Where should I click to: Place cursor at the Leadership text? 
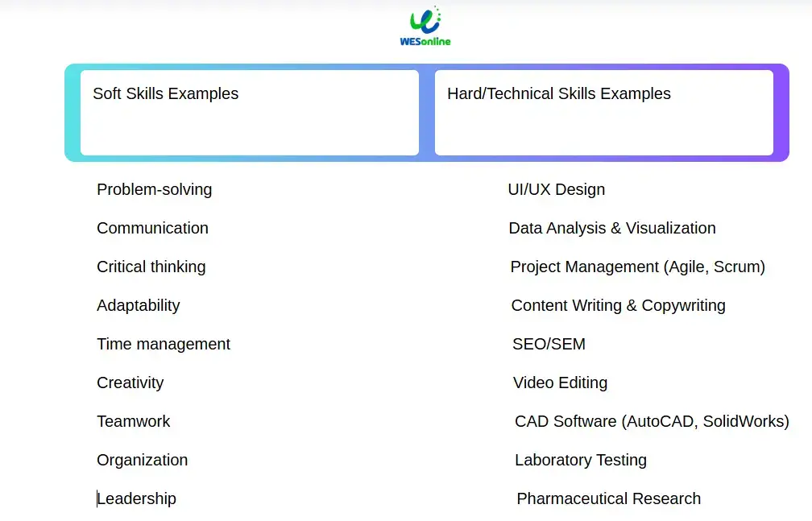137,498
